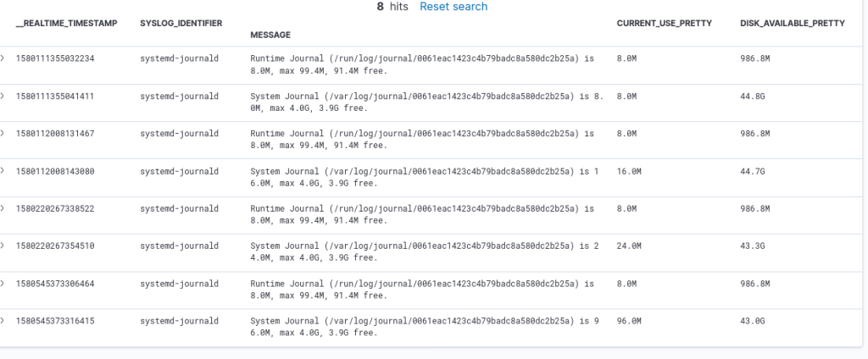Image resolution: width=868 pixels, height=359 pixels.
Task: Expand row with timestamp 1580111355032234
Action: pyautogui.click(x=3, y=58)
